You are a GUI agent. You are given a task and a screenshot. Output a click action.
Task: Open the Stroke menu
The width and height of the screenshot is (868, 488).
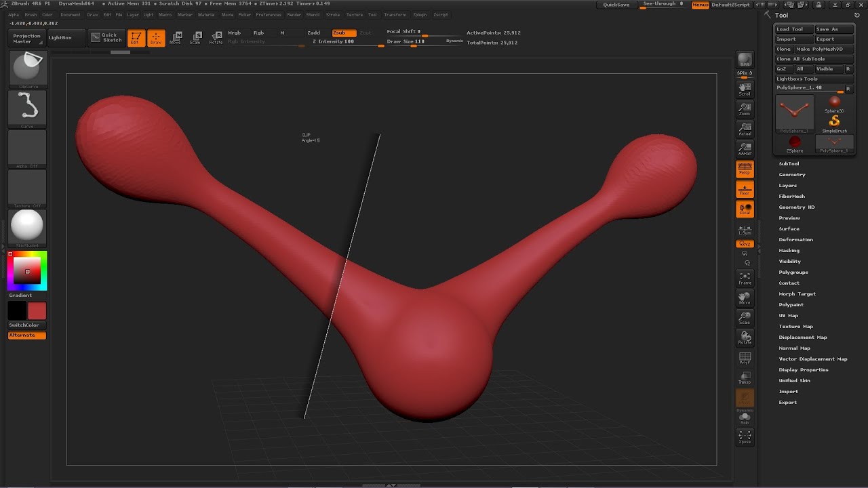333,14
